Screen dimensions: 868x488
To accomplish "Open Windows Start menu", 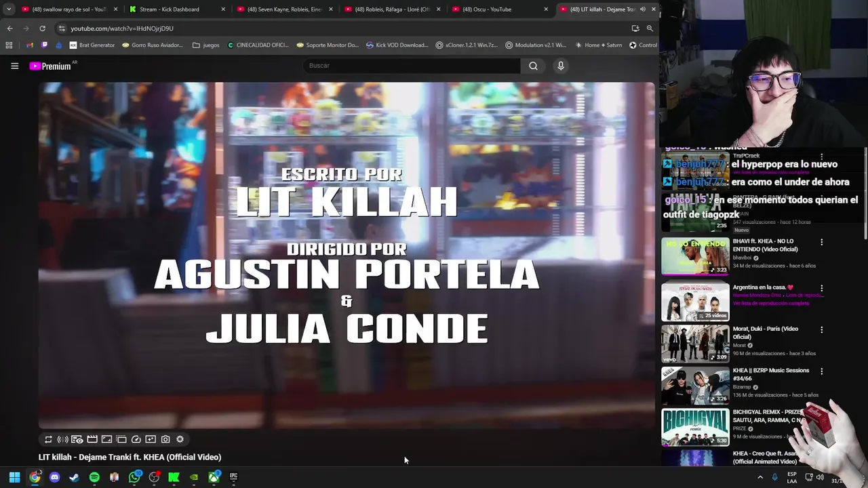I will 14,477.
